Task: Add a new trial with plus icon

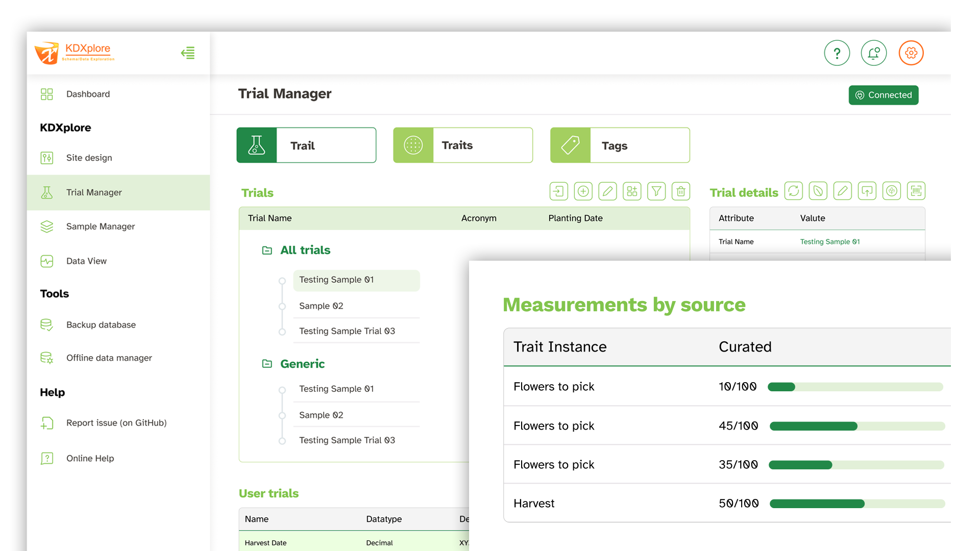Action: click(x=583, y=191)
